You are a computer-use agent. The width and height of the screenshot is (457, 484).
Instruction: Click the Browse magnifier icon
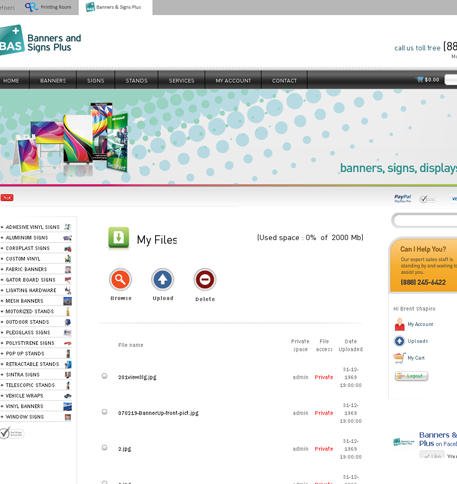pos(120,279)
